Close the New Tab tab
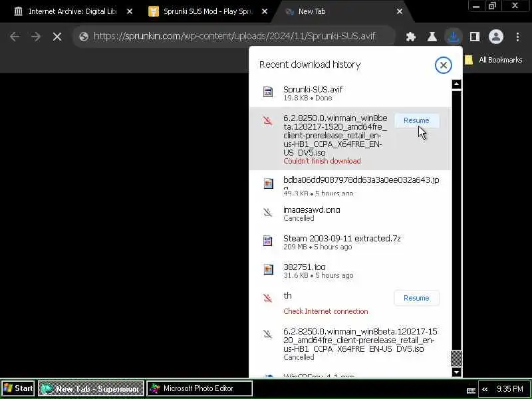Image resolution: width=532 pixels, height=399 pixels. pyautogui.click(x=400, y=11)
